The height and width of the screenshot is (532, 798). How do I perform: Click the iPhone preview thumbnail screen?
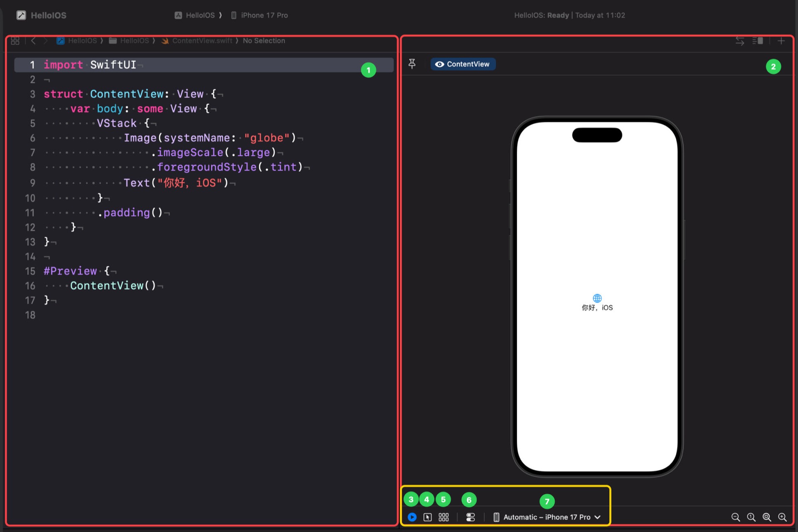pyautogui.click(x=597, y=297)
